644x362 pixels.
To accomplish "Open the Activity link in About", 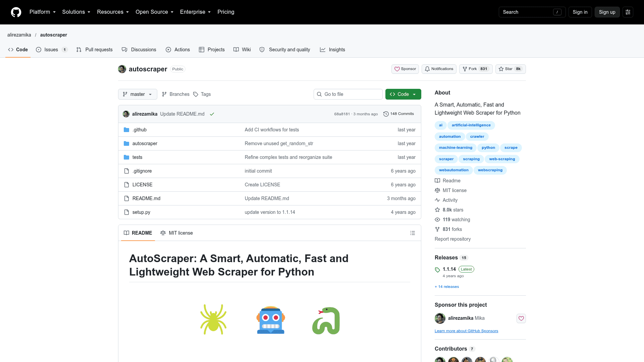I will point(446,200).
